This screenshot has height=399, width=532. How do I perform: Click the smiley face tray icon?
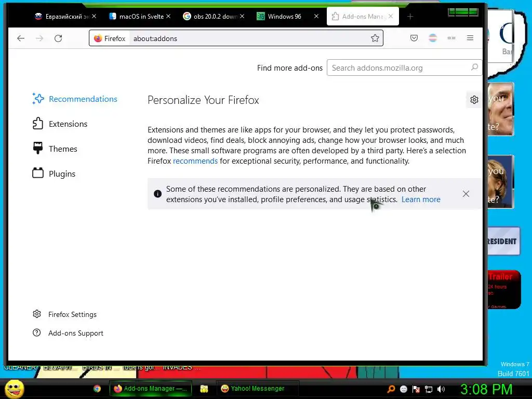coord(403,389)
